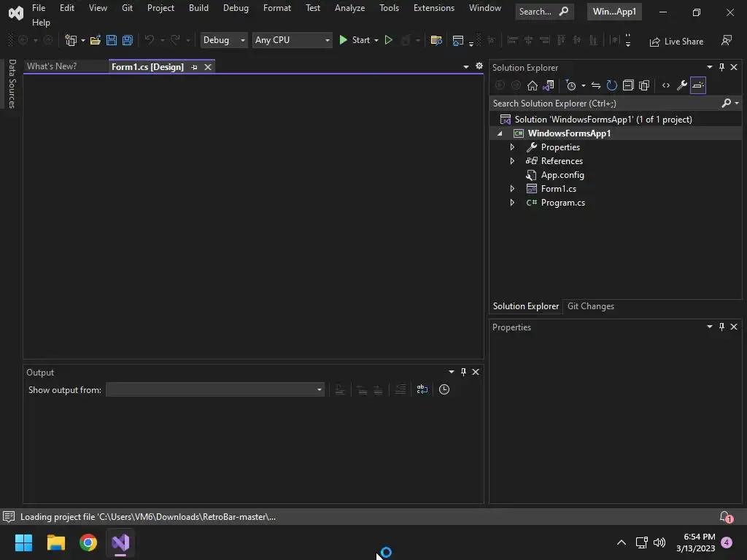Image resolution: width=747 pixels, height=560 pixels.
Task: Open the Build menu
Action: pos(198,8)
